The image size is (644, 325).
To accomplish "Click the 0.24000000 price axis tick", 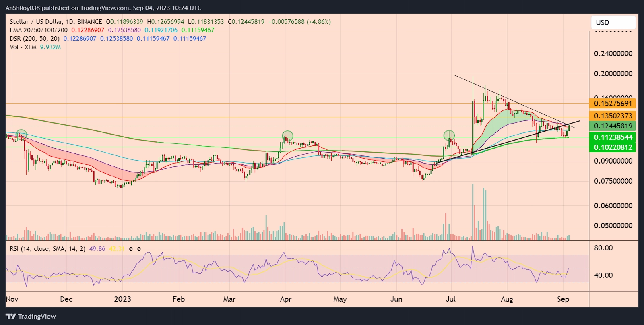I will [x=613, y=54].
